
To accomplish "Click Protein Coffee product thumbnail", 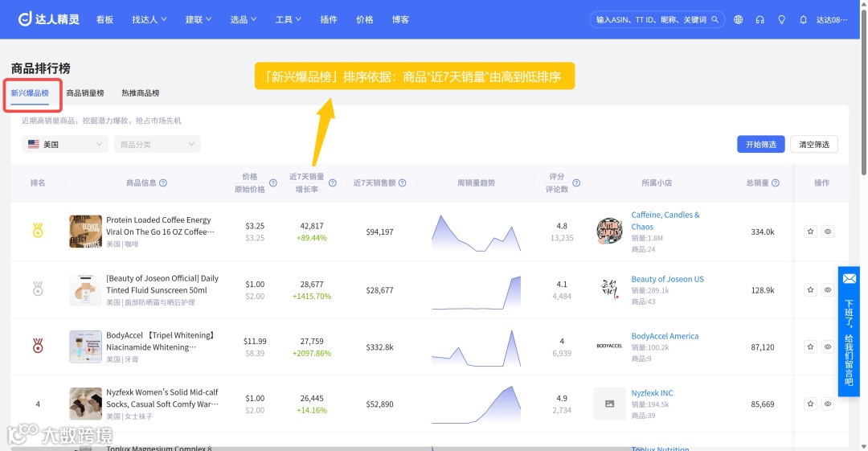I will 85,231.
